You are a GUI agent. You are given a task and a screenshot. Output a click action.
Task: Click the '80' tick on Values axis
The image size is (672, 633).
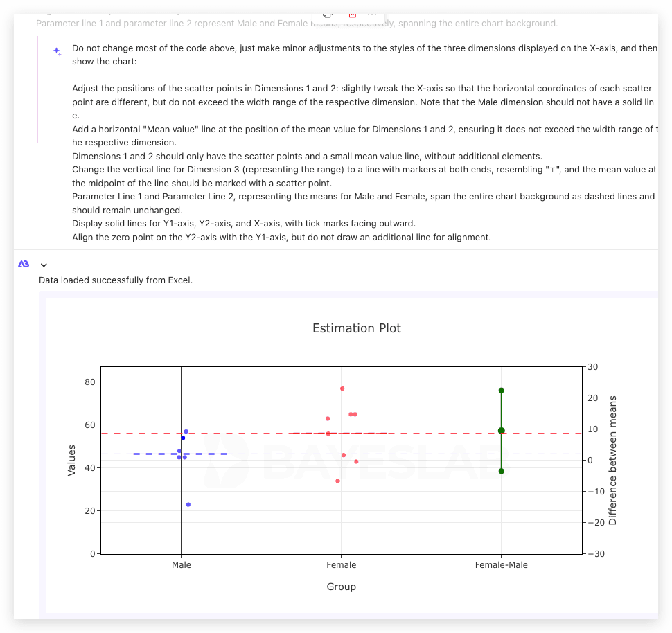(90, 382)
